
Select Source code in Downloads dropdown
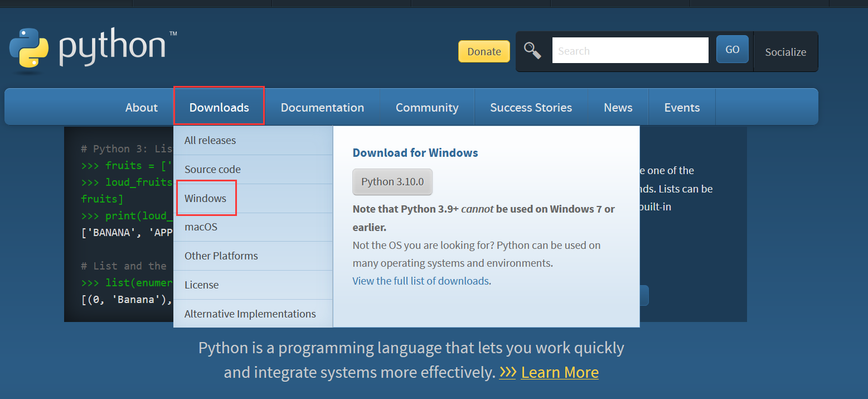(x=253, y=169)
